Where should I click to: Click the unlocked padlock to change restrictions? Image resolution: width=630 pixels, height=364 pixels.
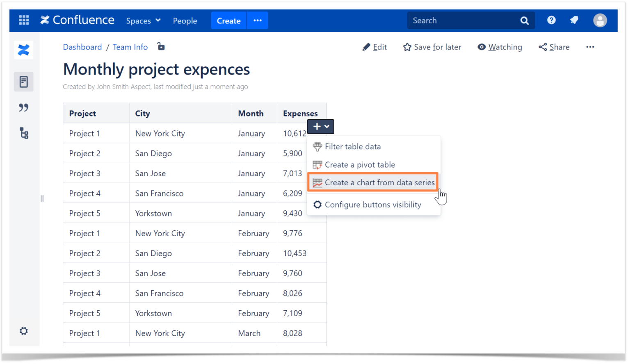pos(161,46)
